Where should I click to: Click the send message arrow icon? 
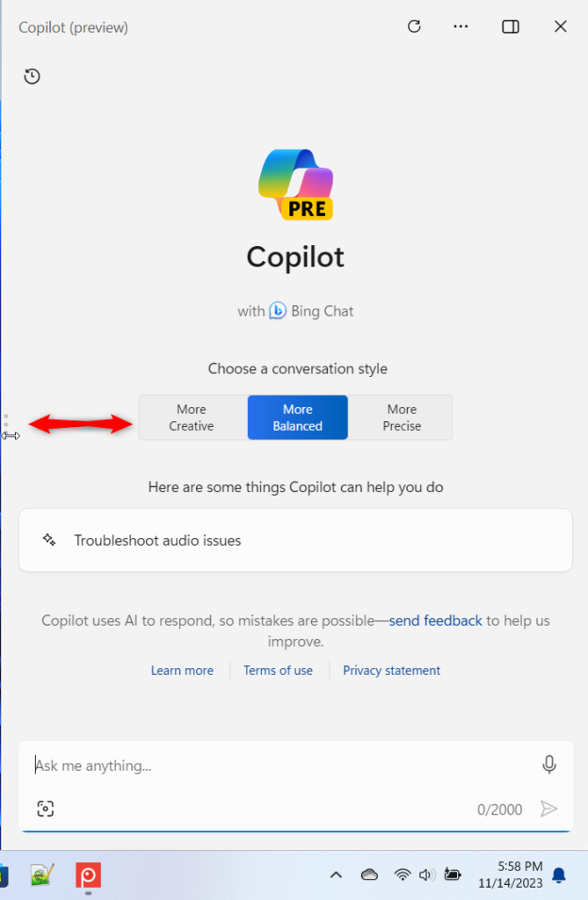click(x=549, y=809)
